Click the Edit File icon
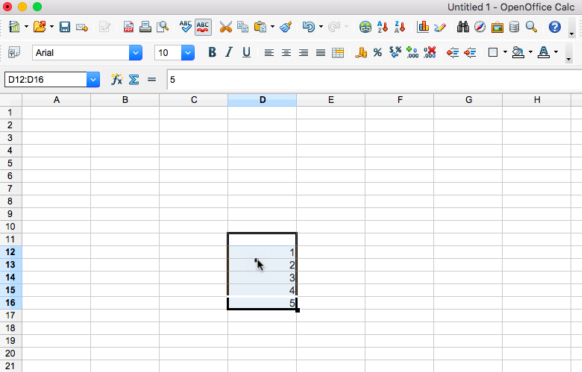 [105, 27]
